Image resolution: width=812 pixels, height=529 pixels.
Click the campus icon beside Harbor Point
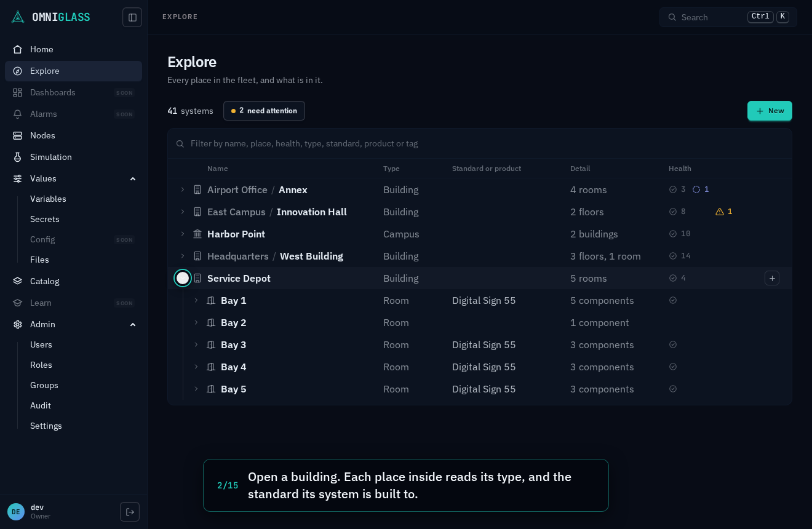tap(197, 234)
